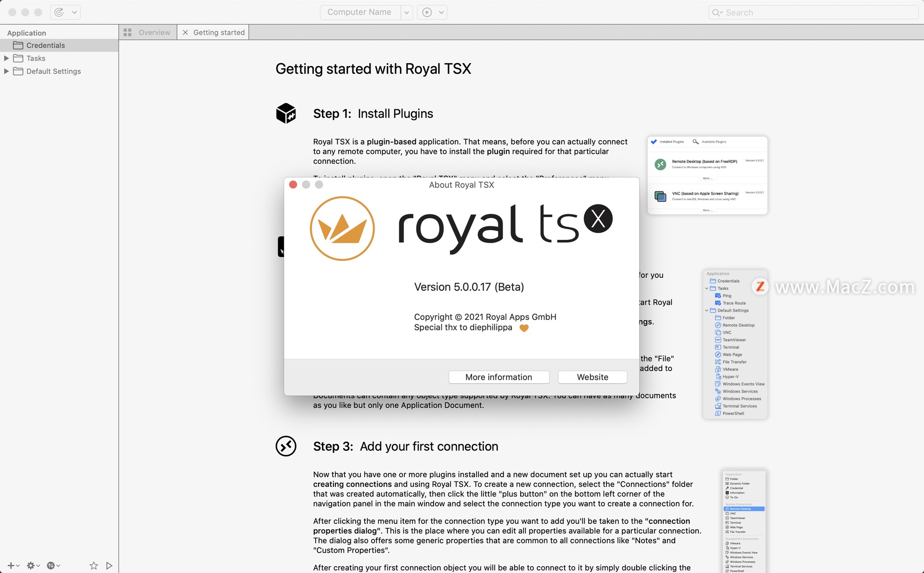Click the More information button

[499, 377]
